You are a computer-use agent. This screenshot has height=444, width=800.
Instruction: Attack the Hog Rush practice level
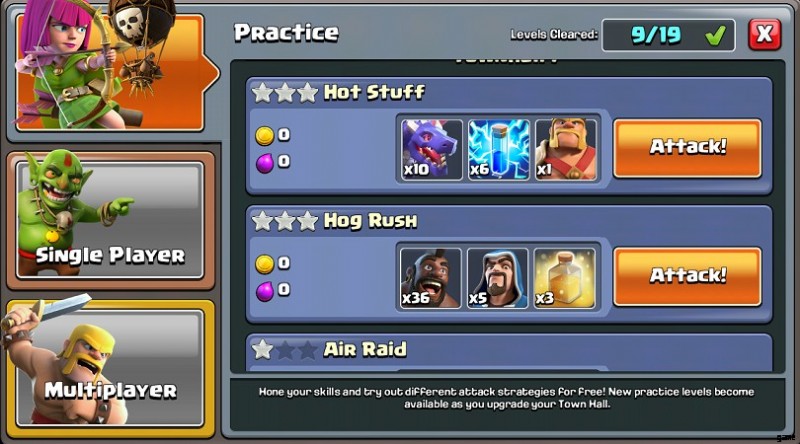(x=687, y=277)
